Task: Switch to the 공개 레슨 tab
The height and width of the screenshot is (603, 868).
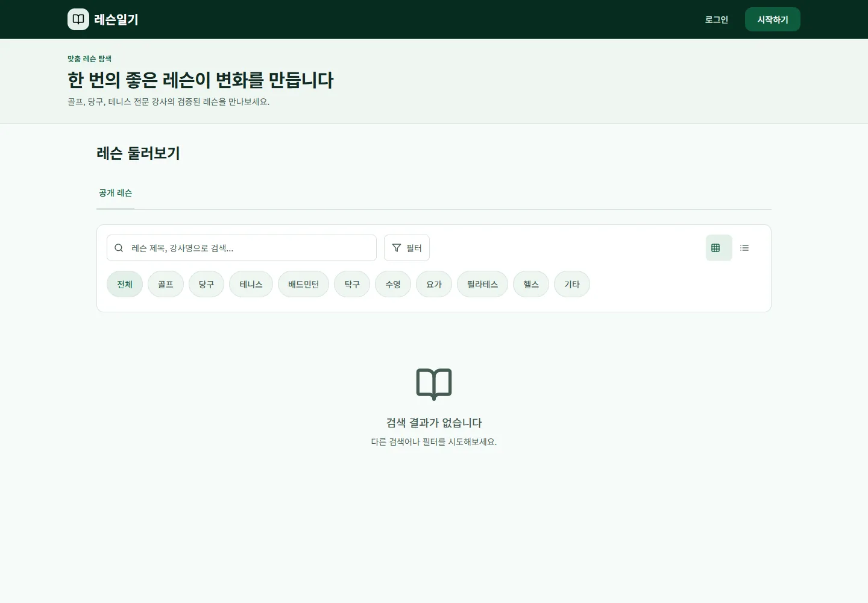Action: pos(115,193)
